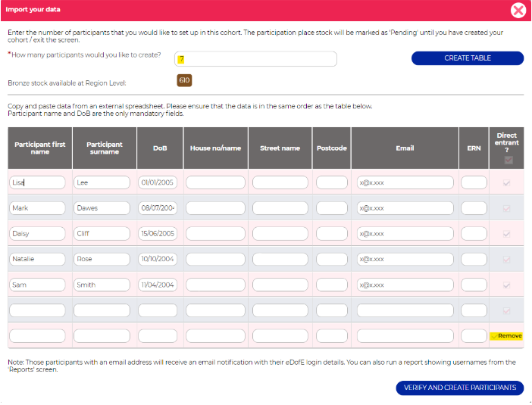Click Street name field in Lisa's row

(x=280, y=182)
